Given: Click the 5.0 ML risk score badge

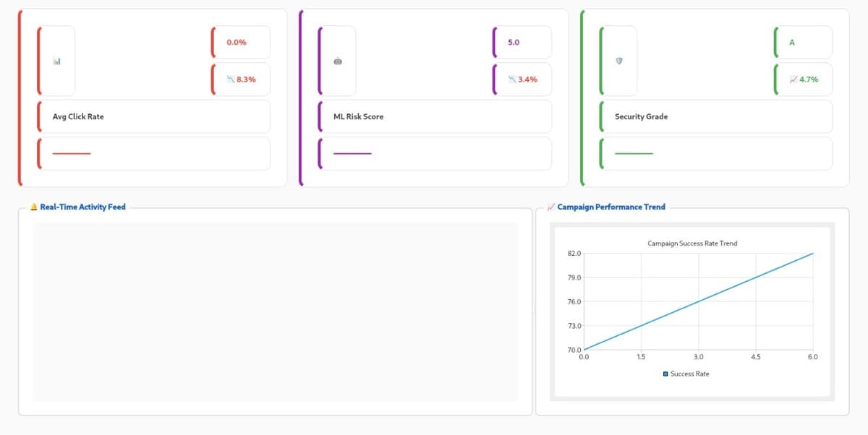Looking at the screenshot, I should pyautogui.click(x=514, y=42).
